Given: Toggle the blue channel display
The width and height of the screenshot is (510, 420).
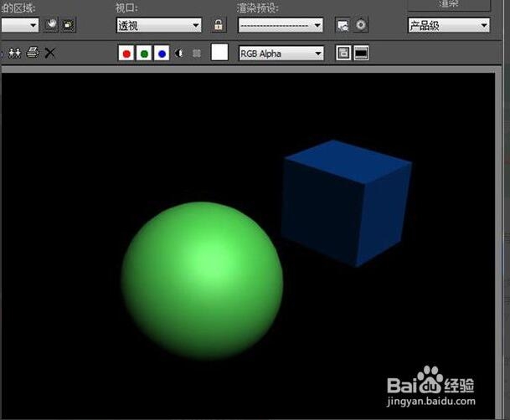Looking at the screenshot, I should click(x=162, y=54).
